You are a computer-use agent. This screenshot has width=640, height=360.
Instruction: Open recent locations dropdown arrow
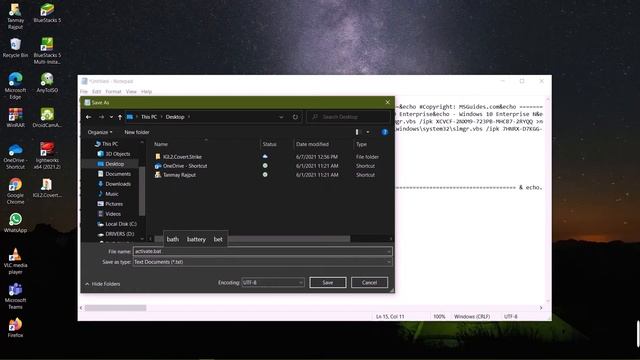coord(111,117)
